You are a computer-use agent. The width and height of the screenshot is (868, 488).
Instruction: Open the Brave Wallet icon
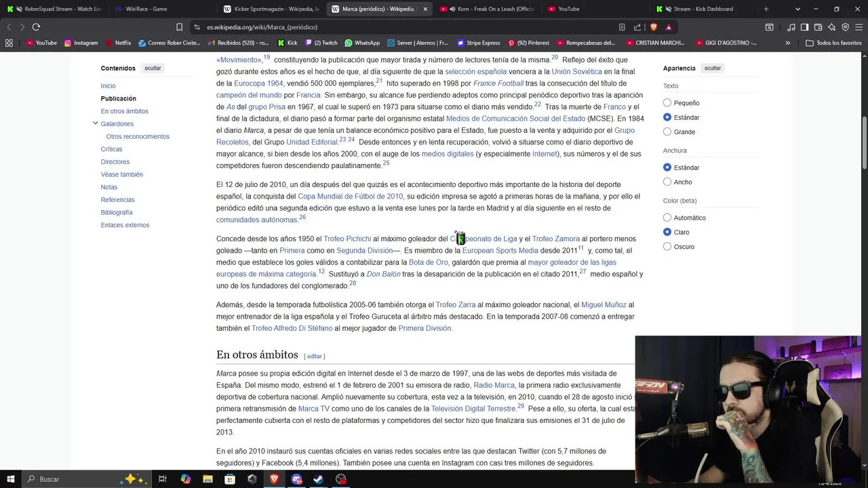[x=818, y=27]
